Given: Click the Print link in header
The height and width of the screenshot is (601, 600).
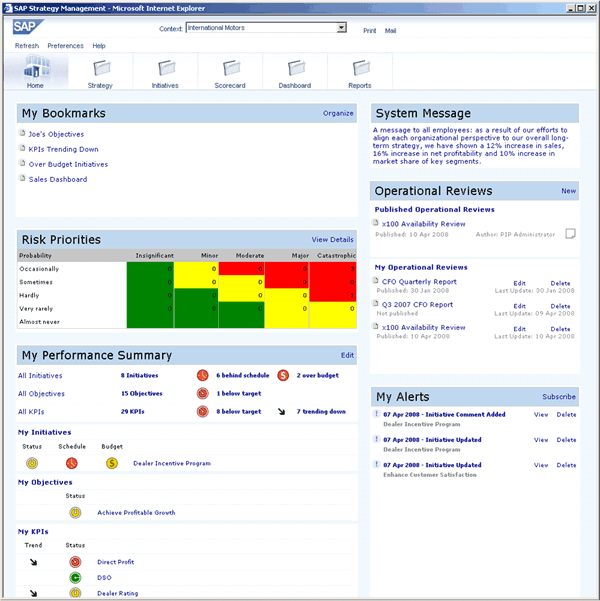Looking at the screenshot, I should [370, 31].
